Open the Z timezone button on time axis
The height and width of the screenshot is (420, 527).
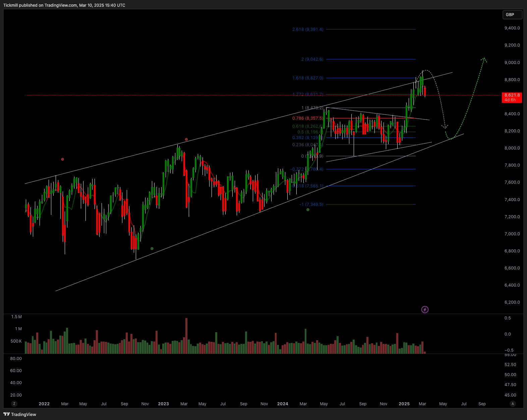tap(14, 404)
